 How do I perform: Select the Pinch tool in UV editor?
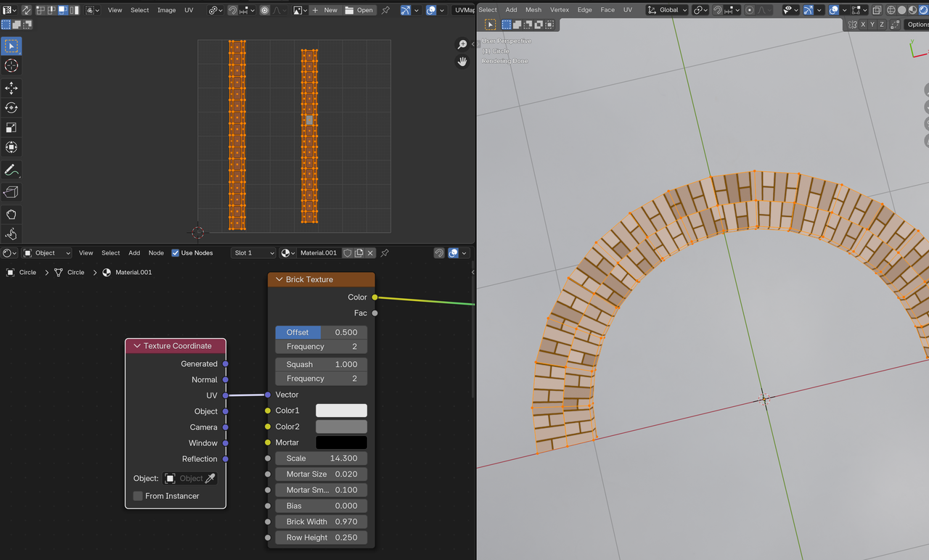12,234
